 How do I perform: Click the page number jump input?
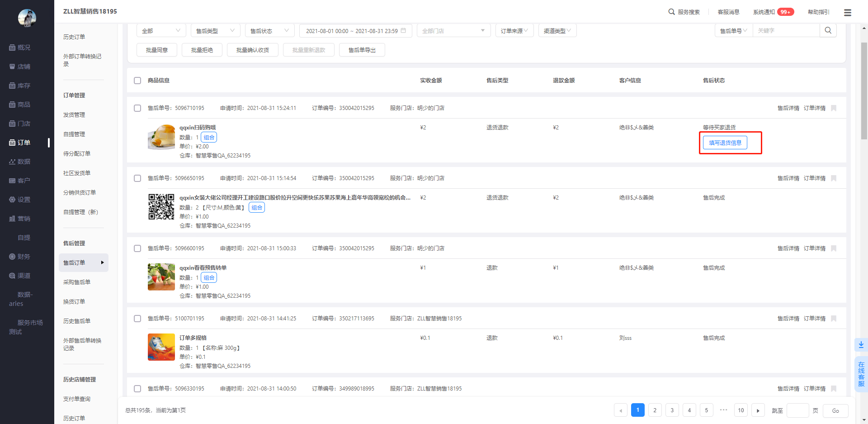798,410
